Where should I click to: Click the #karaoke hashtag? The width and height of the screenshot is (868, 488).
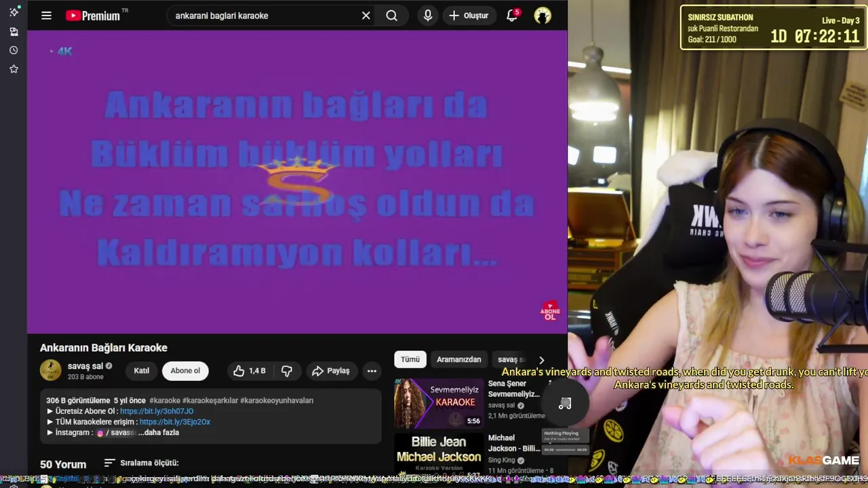click(165, 401)
